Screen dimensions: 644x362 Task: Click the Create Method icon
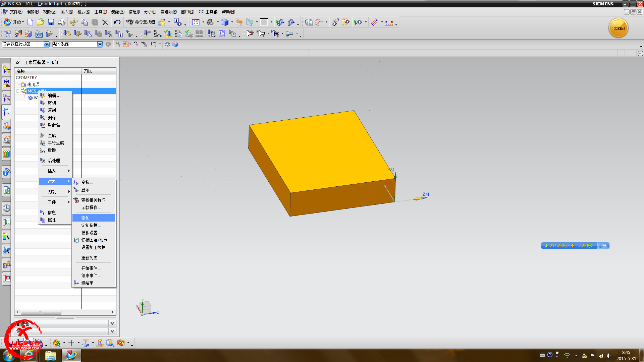click(39, 34)
